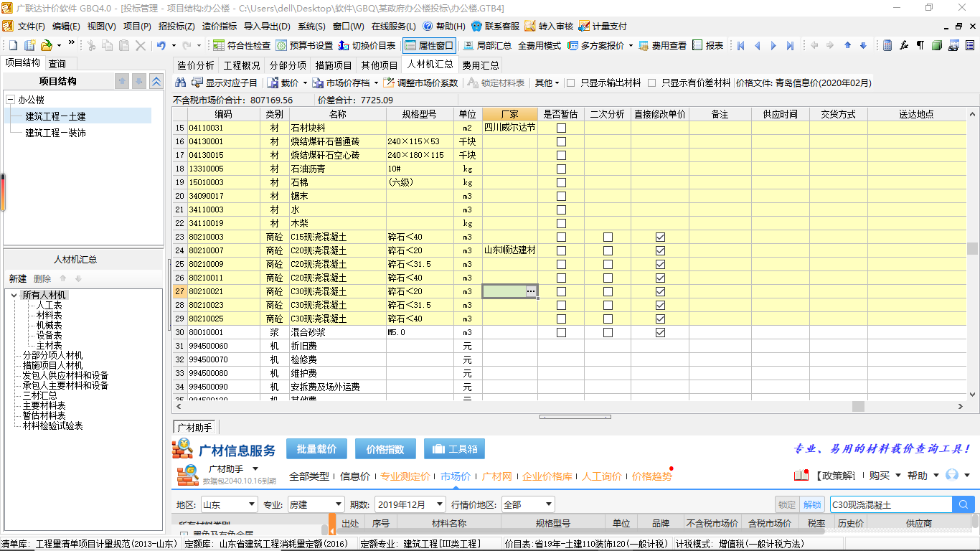The image size is (980, 551).
Task: Collapse 所有人材机 tree node
Action: tap(14, 295)
